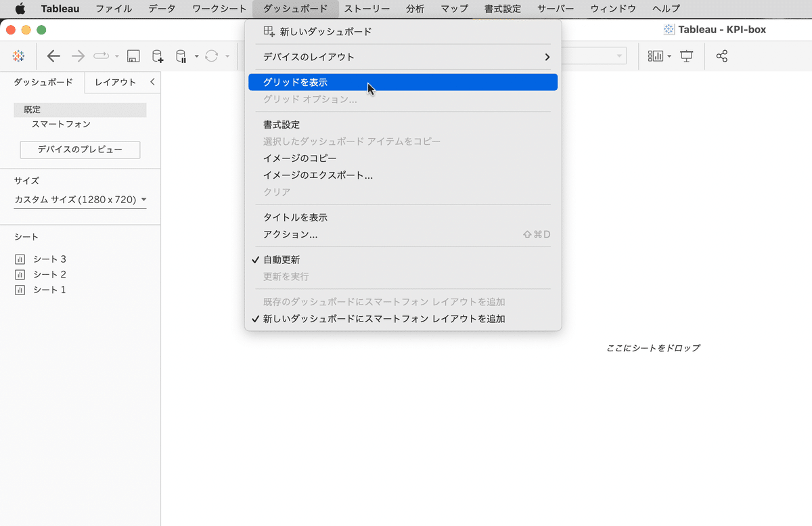Toggle 自動更新 checked menu item
The height and width of the screenshot is (526, 812).
click(403, 260)
